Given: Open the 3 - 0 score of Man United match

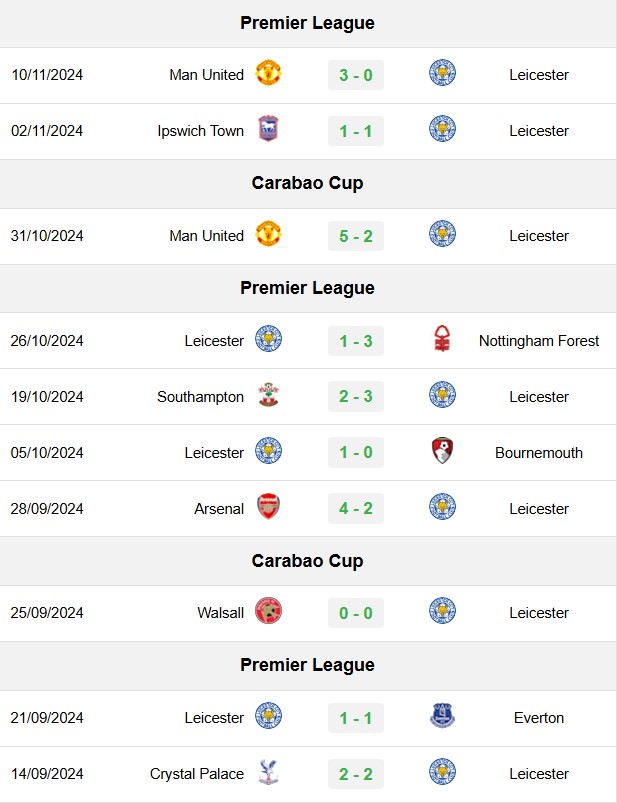Looking at the screenshot, I should pyautogui.click(x=356, y=75).
